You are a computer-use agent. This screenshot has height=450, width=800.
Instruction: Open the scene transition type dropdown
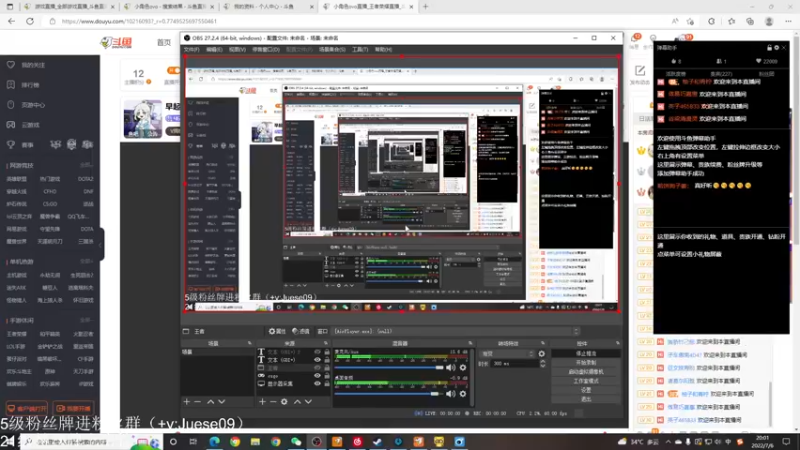508,354
